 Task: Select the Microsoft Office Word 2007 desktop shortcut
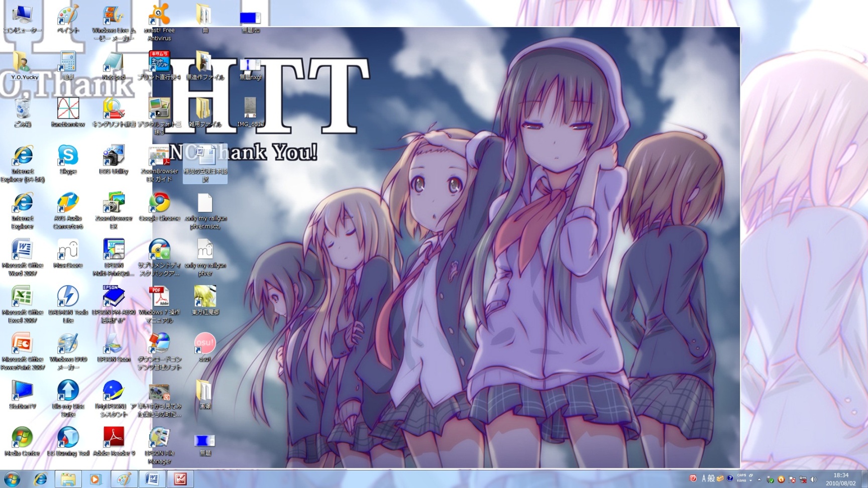(x=23, y=258)
